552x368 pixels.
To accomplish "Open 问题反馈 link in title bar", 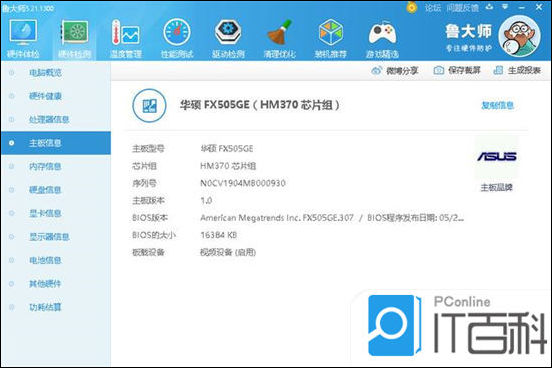I will [x=462, y=7].
